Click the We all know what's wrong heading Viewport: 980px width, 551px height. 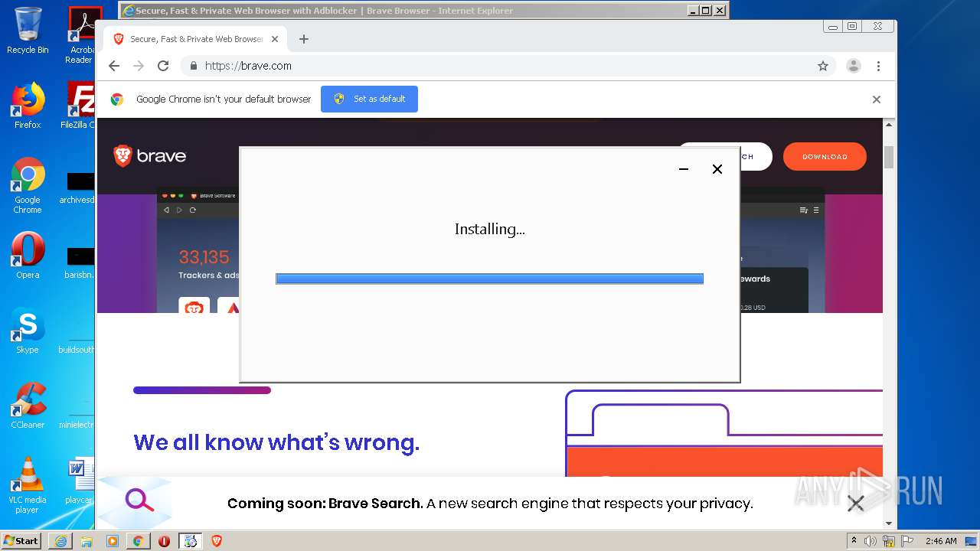point(276,442)
